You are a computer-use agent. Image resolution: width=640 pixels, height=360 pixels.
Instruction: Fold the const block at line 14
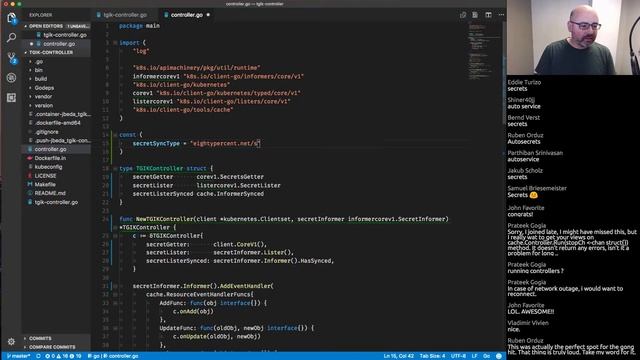(115, 135)
